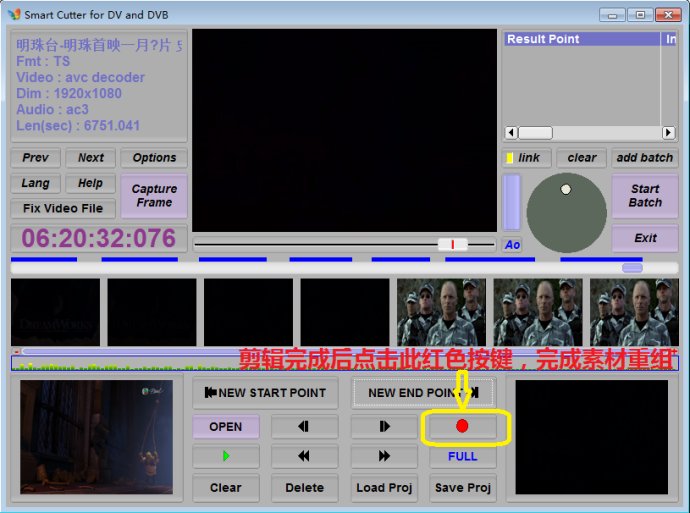This screenshot has width=690, height=513.
Task: Set NEW START POINT marker
Action: (265, 393)
